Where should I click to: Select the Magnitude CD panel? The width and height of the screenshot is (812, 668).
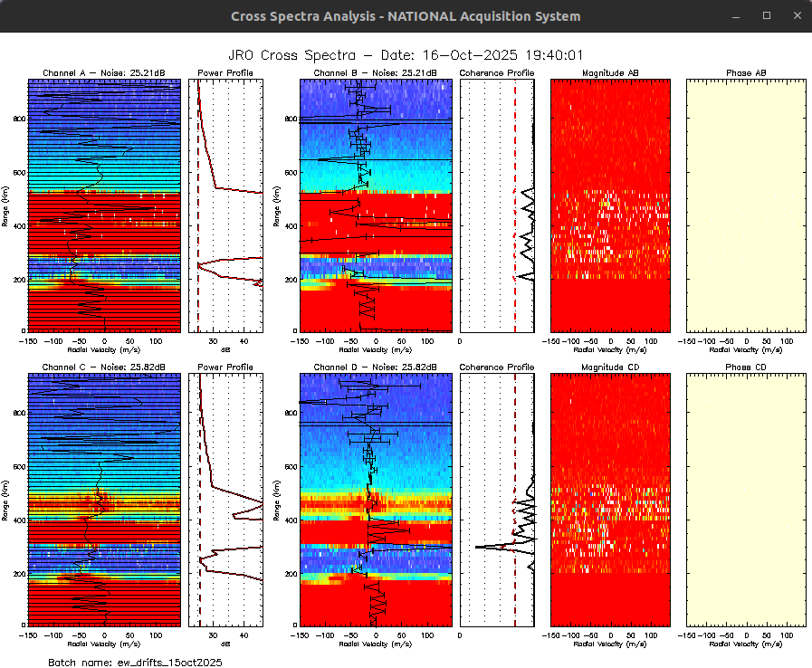point(610,500)
